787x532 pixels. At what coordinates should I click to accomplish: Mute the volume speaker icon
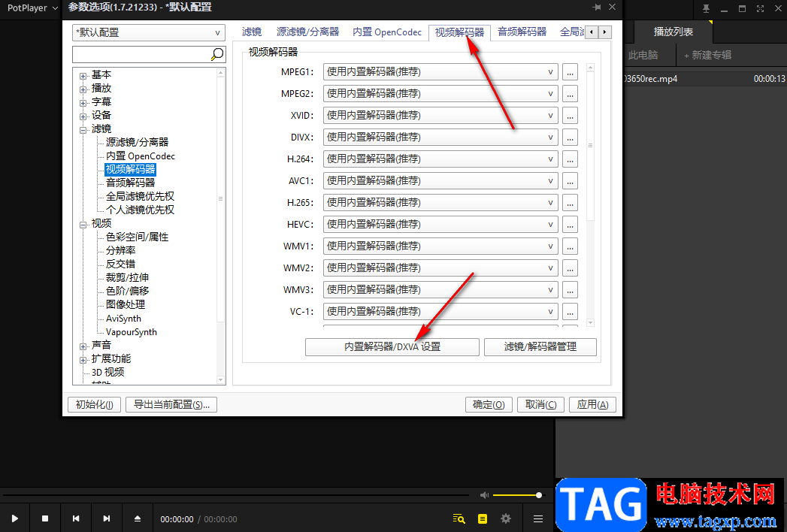[484, 495]
